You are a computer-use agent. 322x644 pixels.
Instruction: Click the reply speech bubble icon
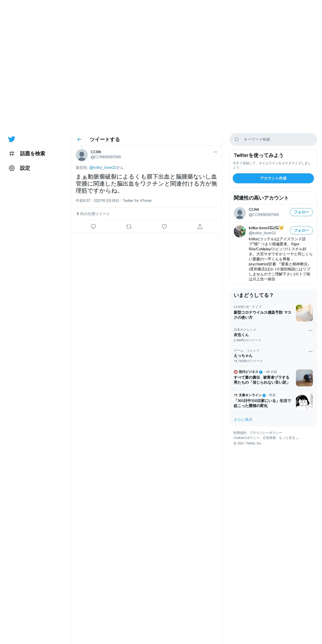click(93, 227)
